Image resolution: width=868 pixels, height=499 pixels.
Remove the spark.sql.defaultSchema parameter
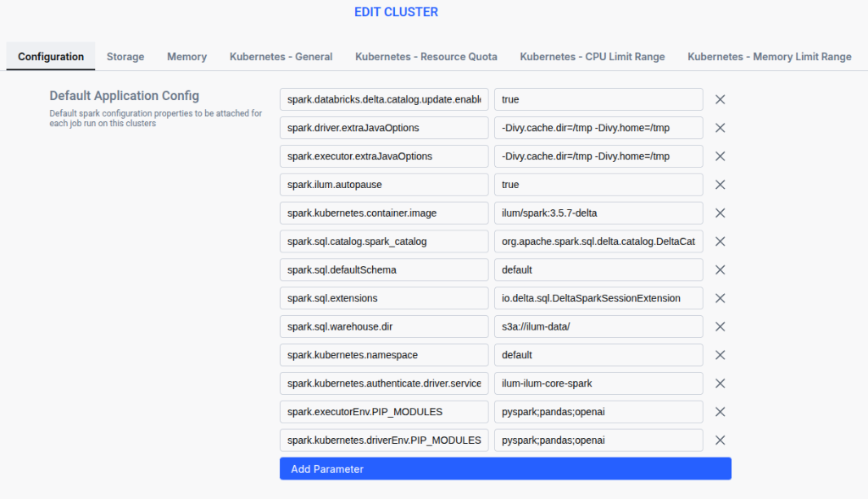pos(720,269)
